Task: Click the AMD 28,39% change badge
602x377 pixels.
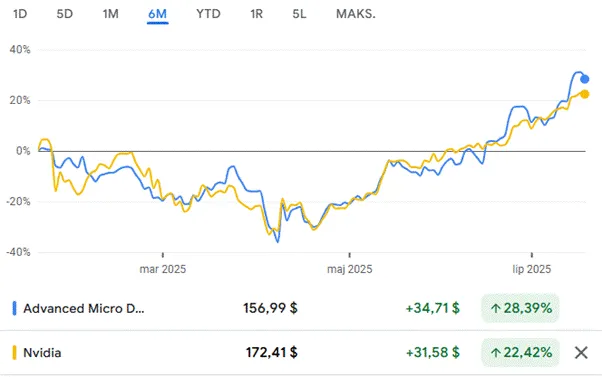Action: point(520,308)
